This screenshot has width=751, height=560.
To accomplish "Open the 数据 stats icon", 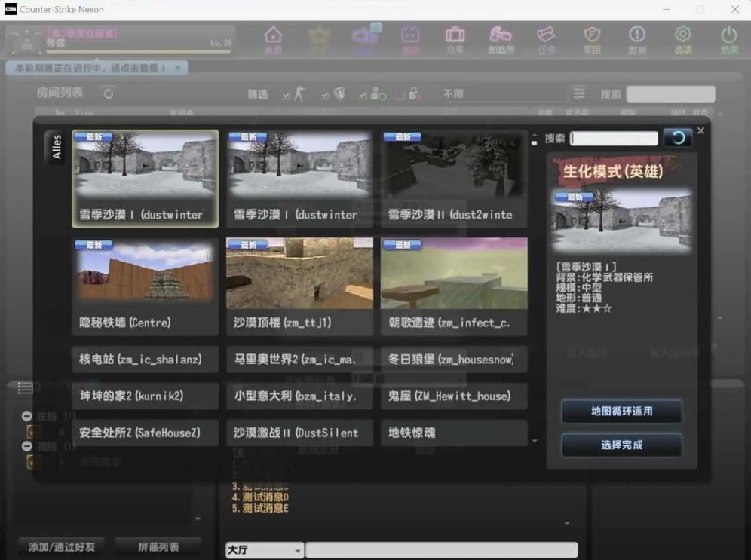I will coord(637,39).
